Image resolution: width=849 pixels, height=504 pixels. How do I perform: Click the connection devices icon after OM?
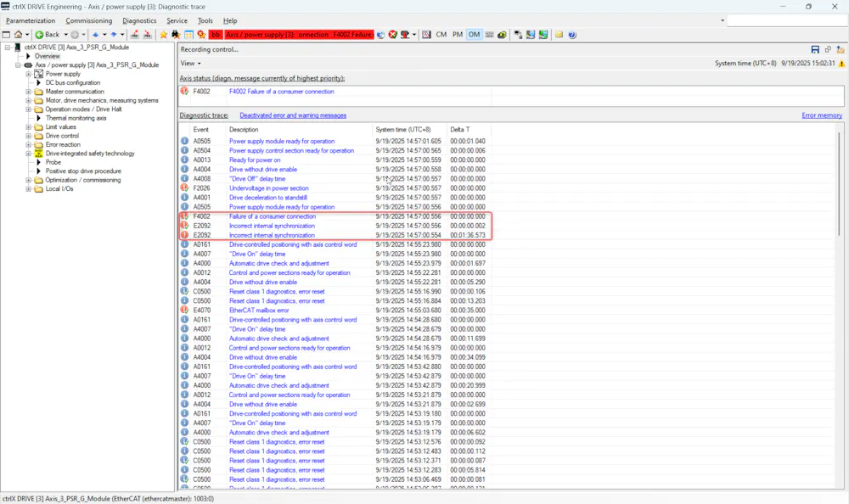(518, 35)
